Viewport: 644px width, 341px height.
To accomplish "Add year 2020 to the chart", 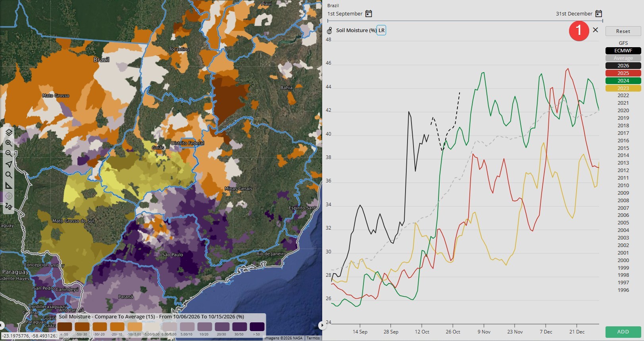I will point(623,110).
